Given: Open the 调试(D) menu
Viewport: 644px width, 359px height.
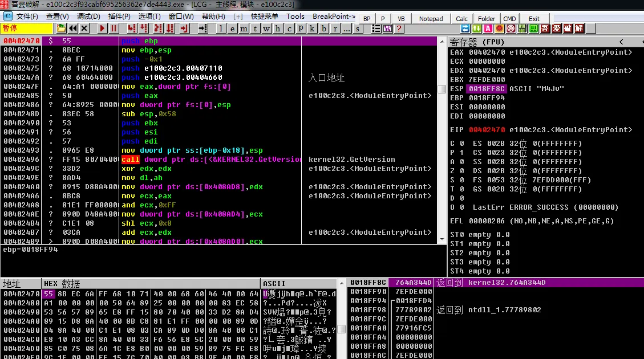Looking at the screenshot, I should click(x=88, y=17).
